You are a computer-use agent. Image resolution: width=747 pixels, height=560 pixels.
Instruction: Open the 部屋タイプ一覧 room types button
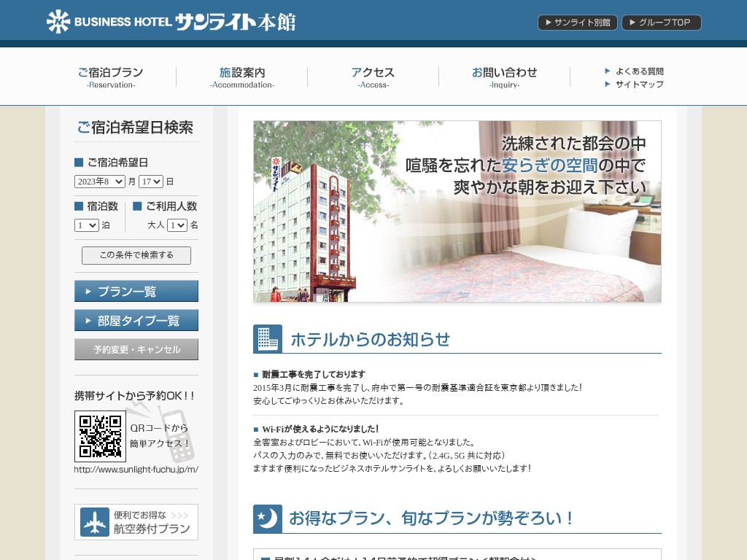tap(136, 320)
